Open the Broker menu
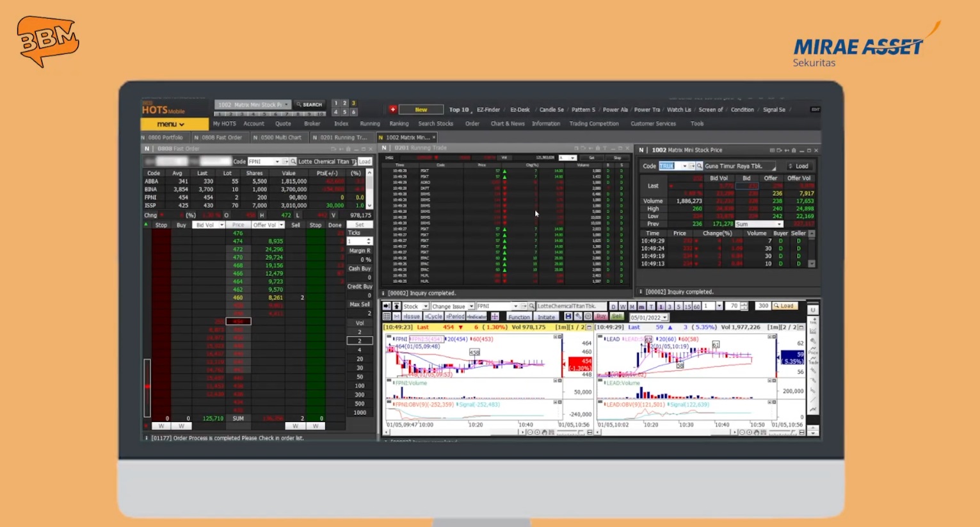Screen dimensions: 980x527 tap(312, 124)
